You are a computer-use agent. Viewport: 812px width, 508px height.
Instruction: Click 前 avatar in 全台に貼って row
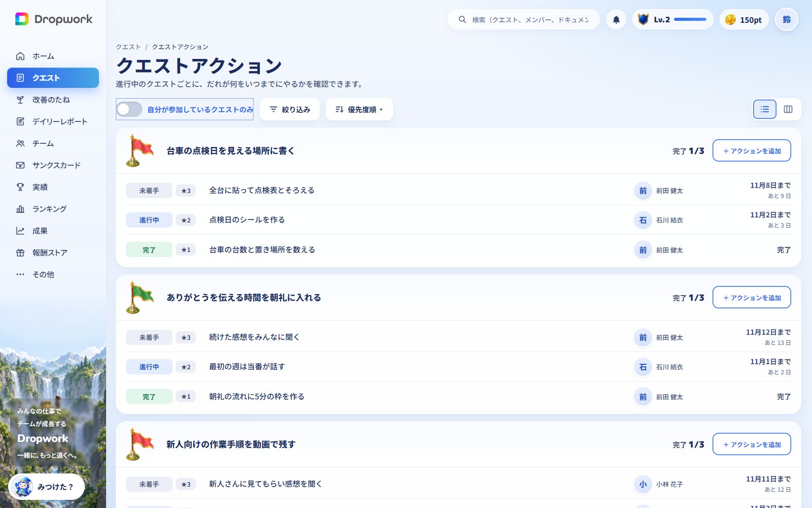643,190
